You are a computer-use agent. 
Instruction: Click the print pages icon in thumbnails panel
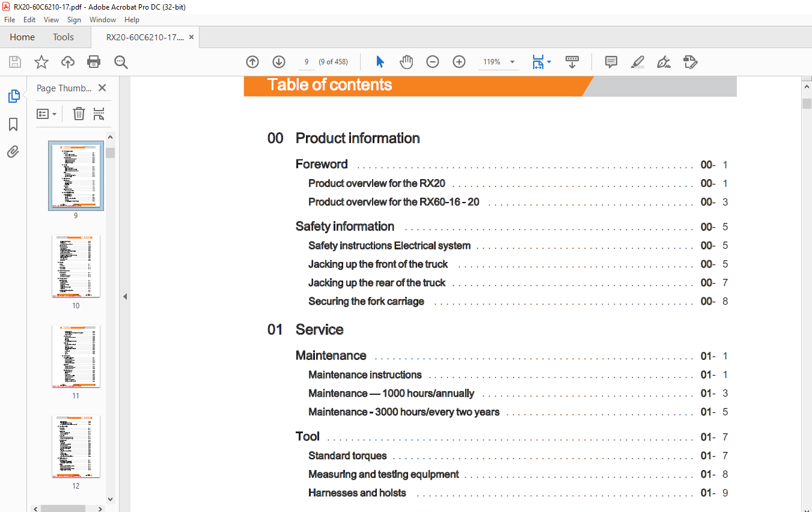click(x=99, y=114)
